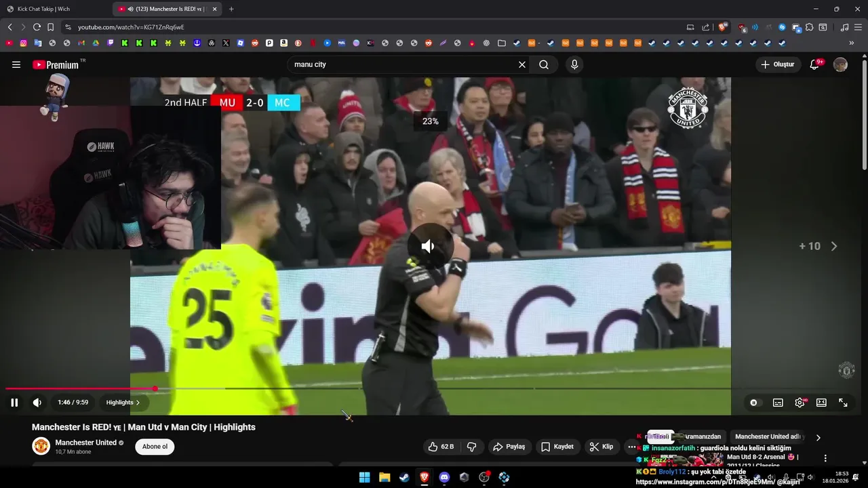Open the browser hamburger menu
868x488 pixels.
click(858, 27)
